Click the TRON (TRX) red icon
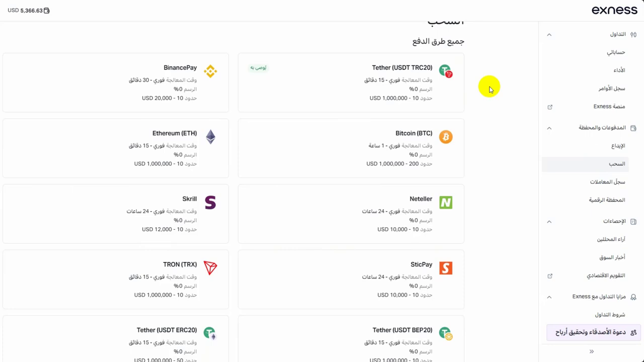The width and height of the screenshot is (644, 362). pos(210,268)
